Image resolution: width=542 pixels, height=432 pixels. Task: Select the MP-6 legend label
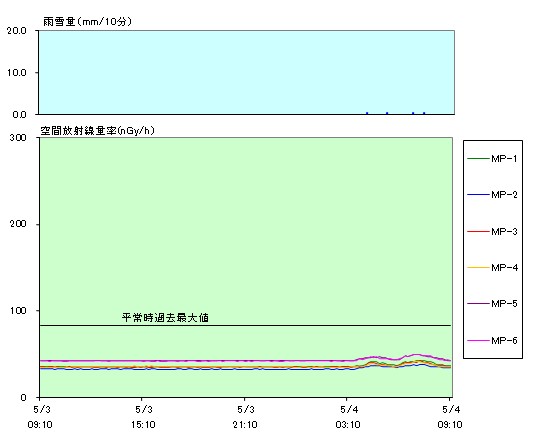pyautogui.click(x=504, y=340)
